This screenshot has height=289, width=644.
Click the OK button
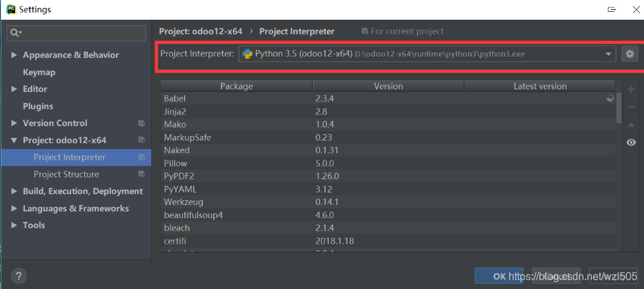[499, 277]
